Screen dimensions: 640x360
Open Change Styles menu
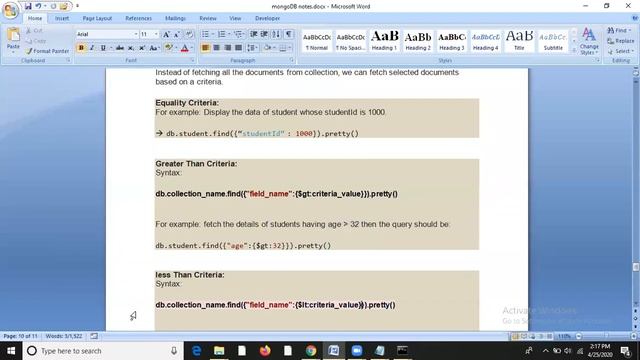tap(589, 41)
